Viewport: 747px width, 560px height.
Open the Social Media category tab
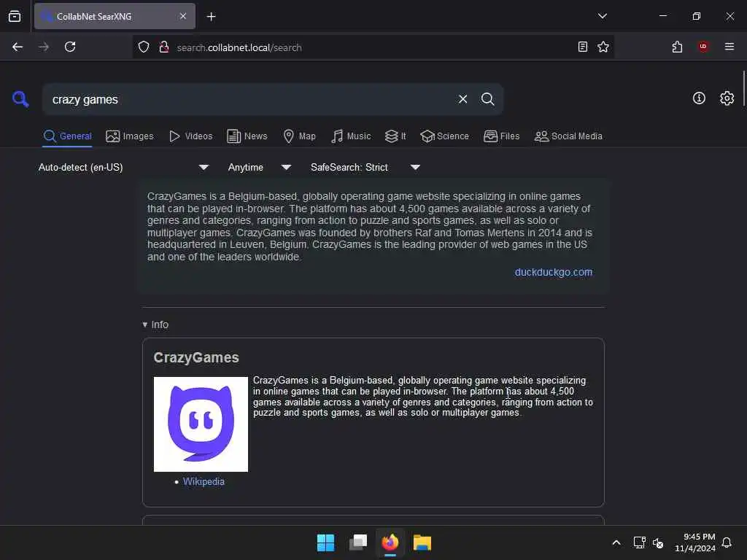coord(568,136)
